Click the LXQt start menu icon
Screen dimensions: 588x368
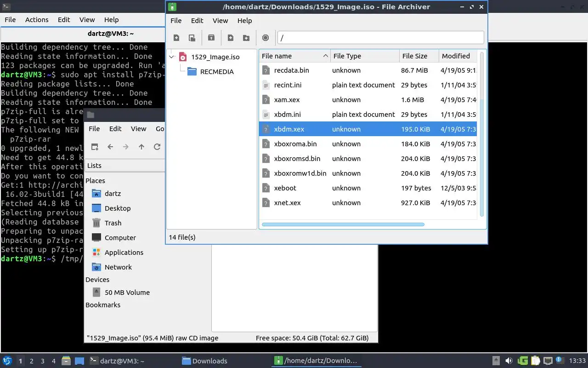(x=7, y=361)
